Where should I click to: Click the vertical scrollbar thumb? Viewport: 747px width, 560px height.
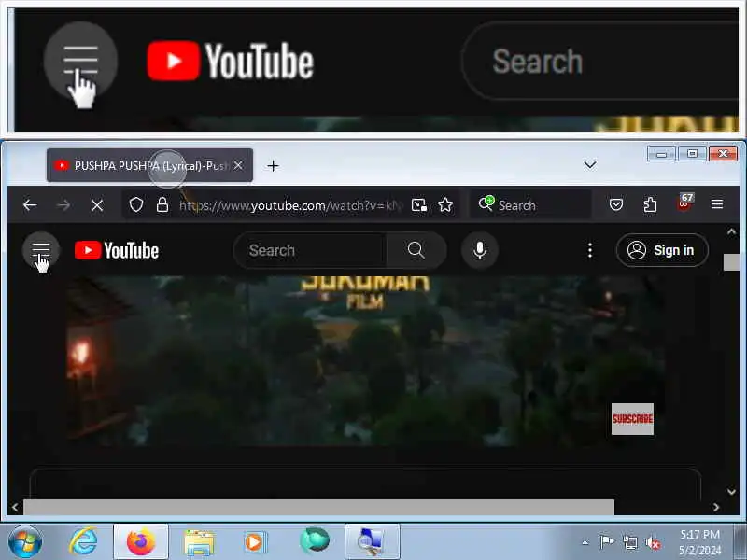click(731, 262)
